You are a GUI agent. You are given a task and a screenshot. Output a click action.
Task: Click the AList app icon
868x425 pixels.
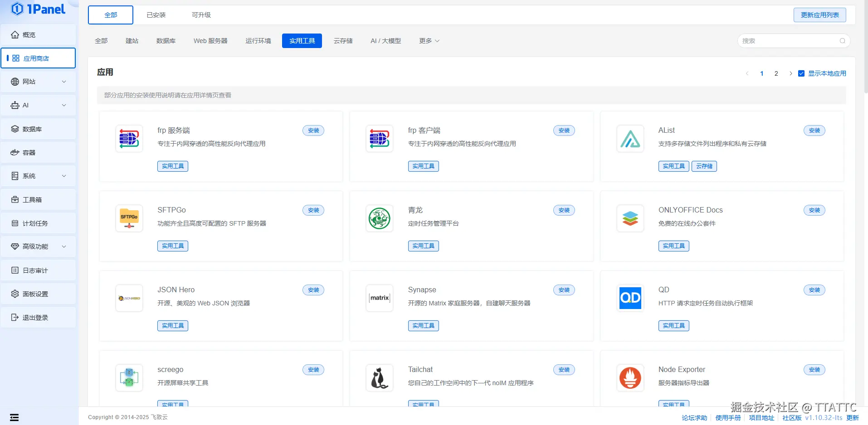[630, 139]
